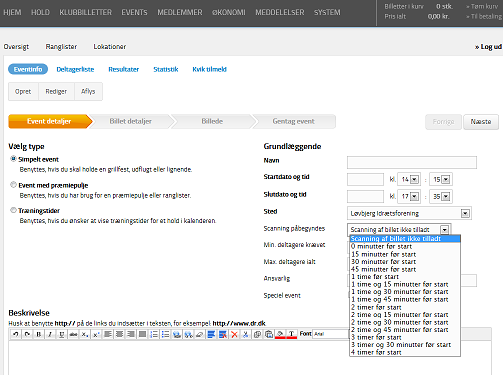Open the KLUBBILLETTER main menu
This screenshot has width=503, height=375.
[86, 12]
